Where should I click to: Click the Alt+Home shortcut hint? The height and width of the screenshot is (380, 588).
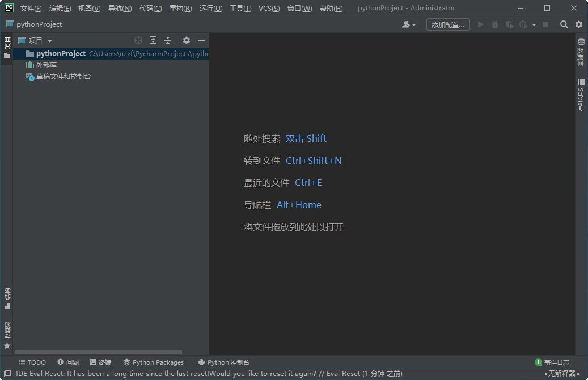pyautogui.click(x=299, y=205)
